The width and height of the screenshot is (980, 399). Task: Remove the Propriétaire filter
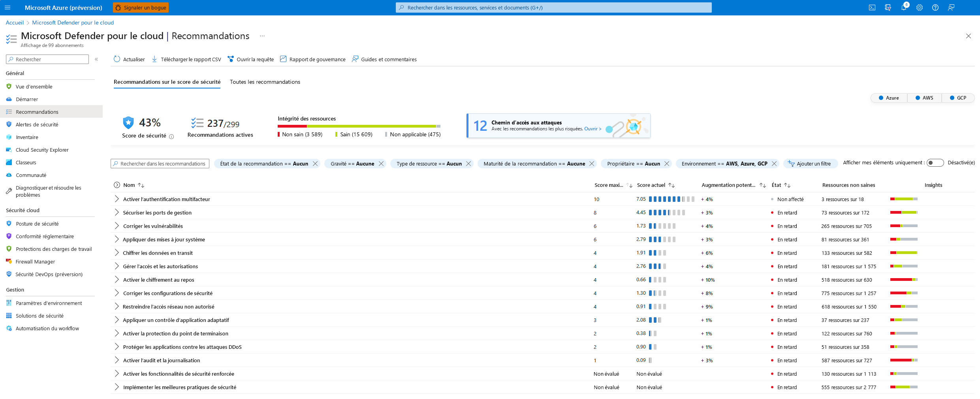coord(667,164)
